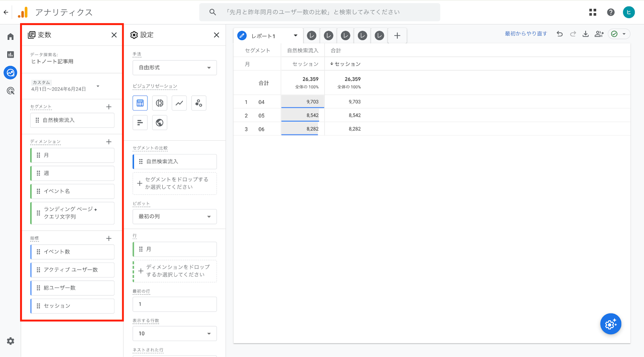
Task: Open the 手法 自由形式 dropdown
Action: pos(175,68)
